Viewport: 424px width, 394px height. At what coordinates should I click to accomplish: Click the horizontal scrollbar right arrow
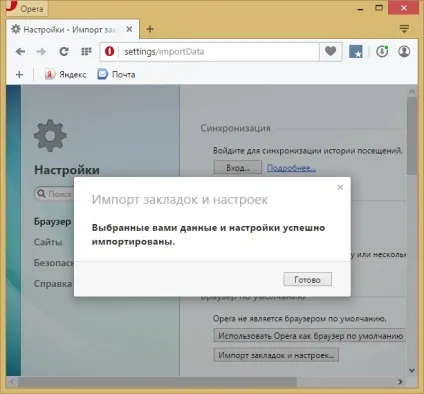click(x=400, y=382)
